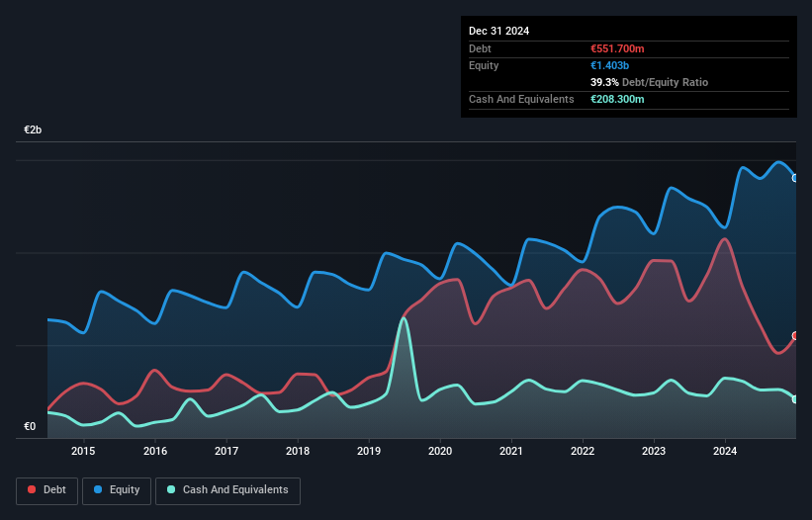The image size is (812, 520).
Task: Click the €551.700m debt value
Action: pos(617,48)
